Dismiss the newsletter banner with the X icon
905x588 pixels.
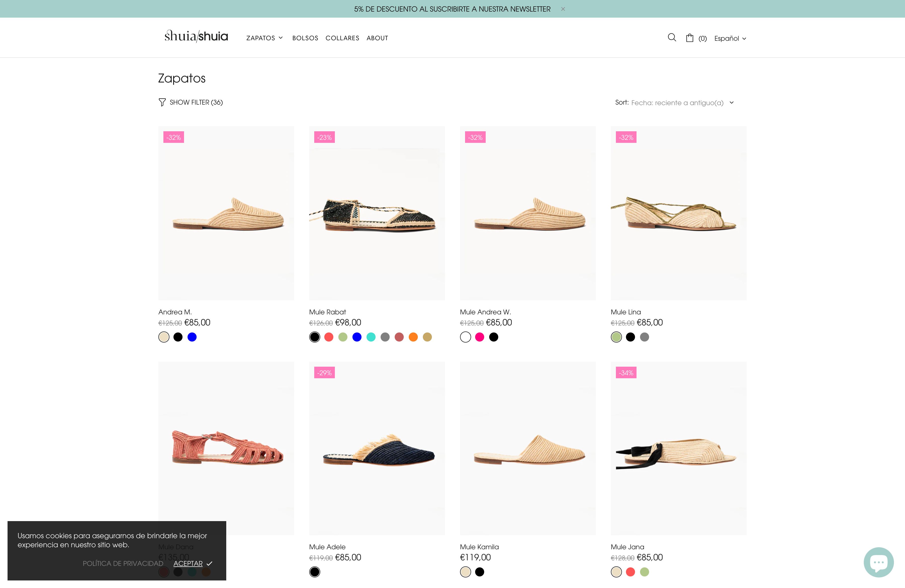click(x=563, y=9)
